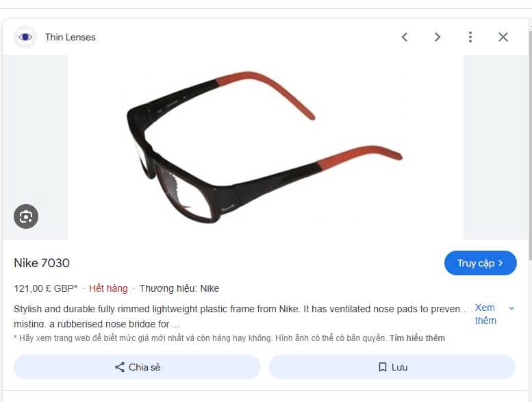
Task: Open the Nike 7030 product title
Action: point(42,263)
